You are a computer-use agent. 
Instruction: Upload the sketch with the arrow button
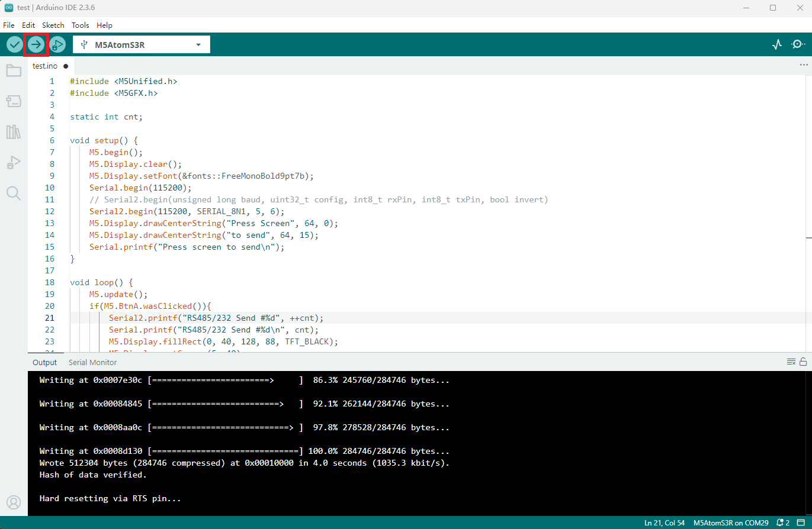(36, 44)
